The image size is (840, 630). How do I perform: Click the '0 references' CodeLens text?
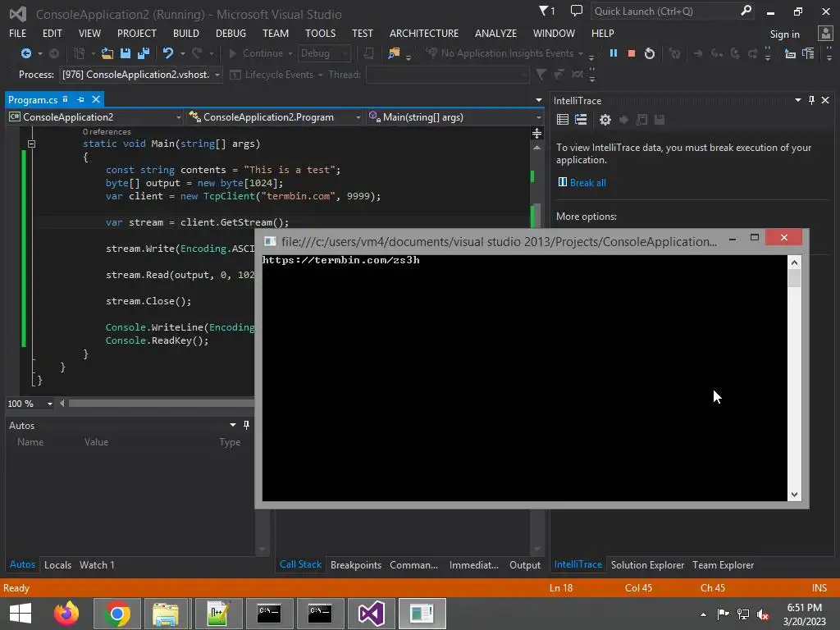[x=107, y=132]
